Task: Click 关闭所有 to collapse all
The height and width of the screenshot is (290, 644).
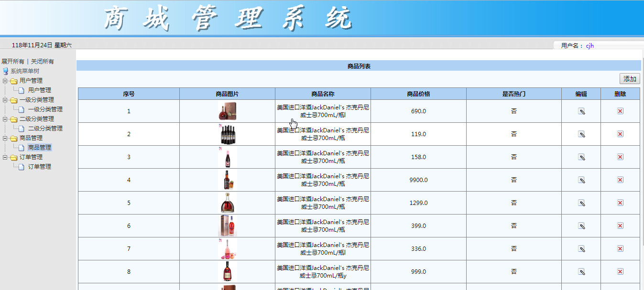Action: click(x=43, y=62)
